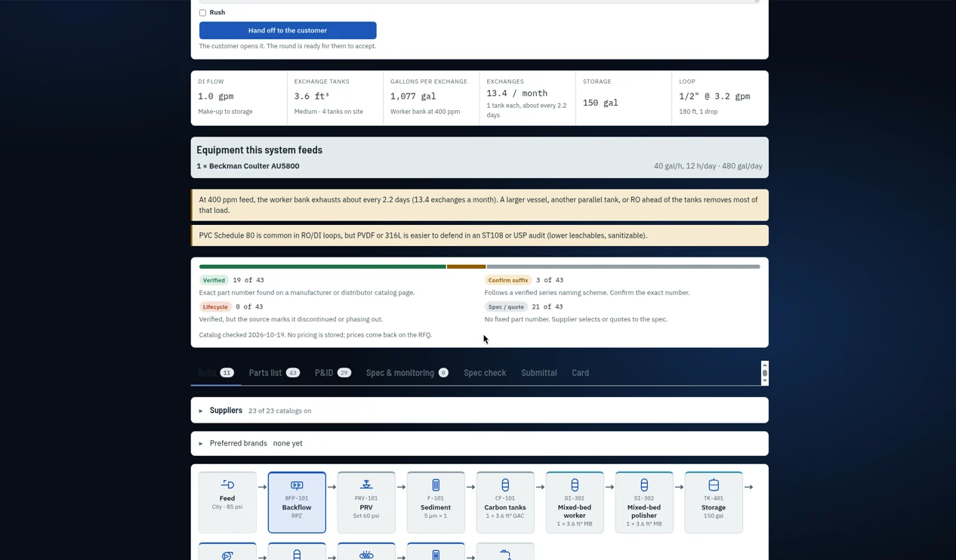Click the DI Flow value 1.0 gpm
Screen dimensions: 956x560
(x=216, y=97)
